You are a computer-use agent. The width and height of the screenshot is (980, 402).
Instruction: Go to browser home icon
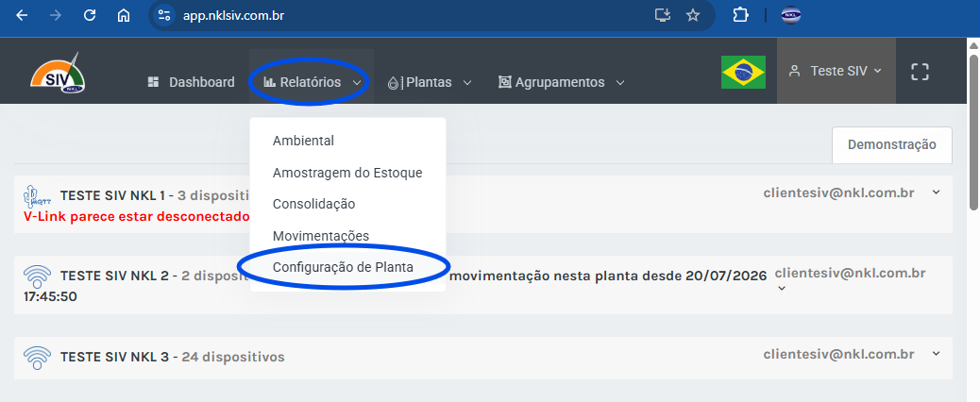[x=123, y=16]
